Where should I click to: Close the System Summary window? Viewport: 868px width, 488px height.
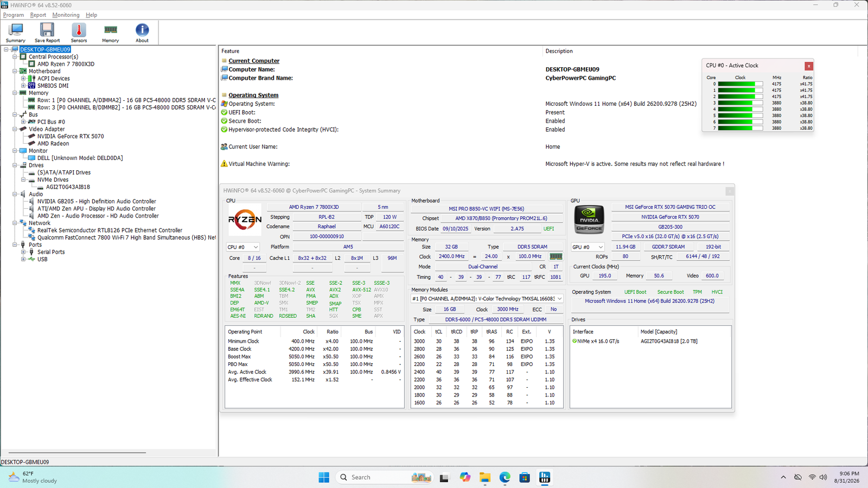(x=730, y=191)
